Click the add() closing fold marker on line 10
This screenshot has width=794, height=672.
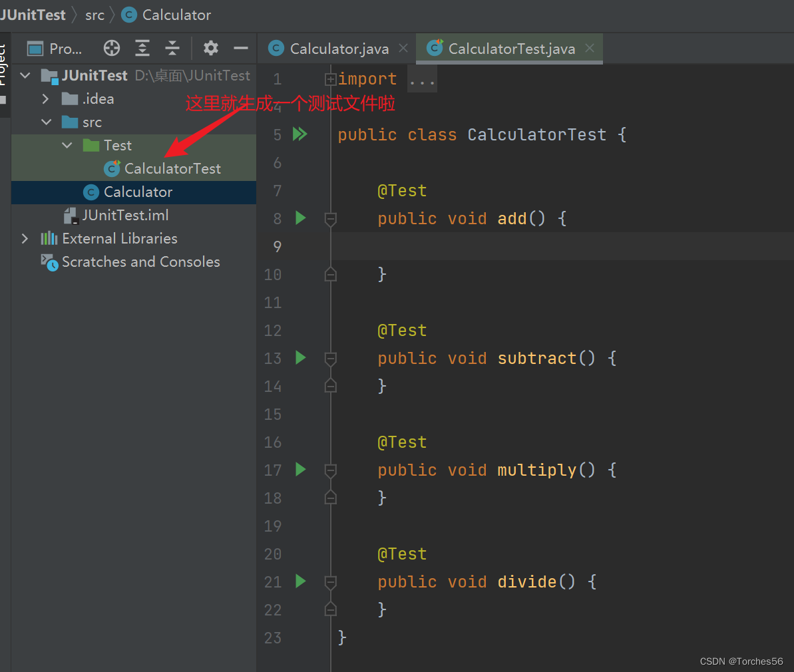[330, 274]
